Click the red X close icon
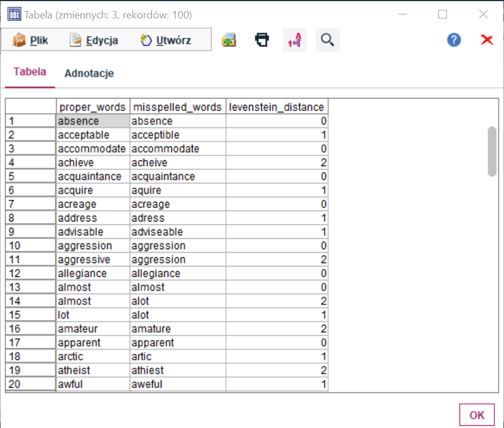 coord(487,40)
